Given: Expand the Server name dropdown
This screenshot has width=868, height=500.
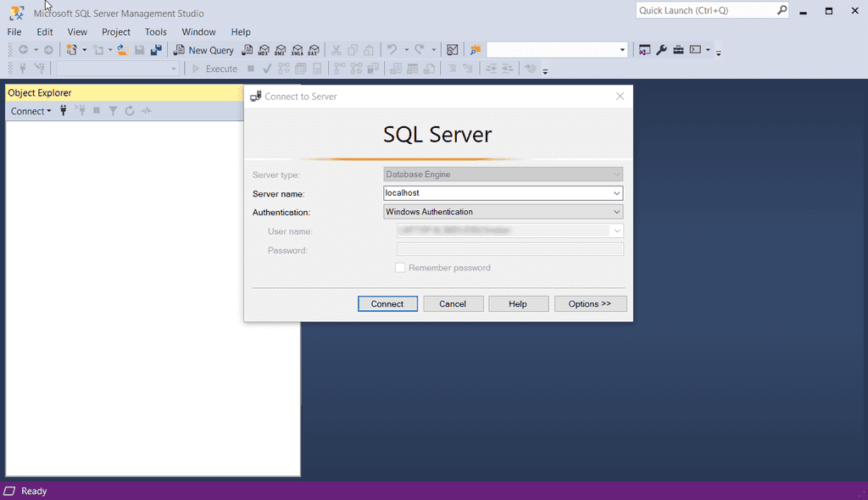Looking at the screenshot, I should (618, 192).
